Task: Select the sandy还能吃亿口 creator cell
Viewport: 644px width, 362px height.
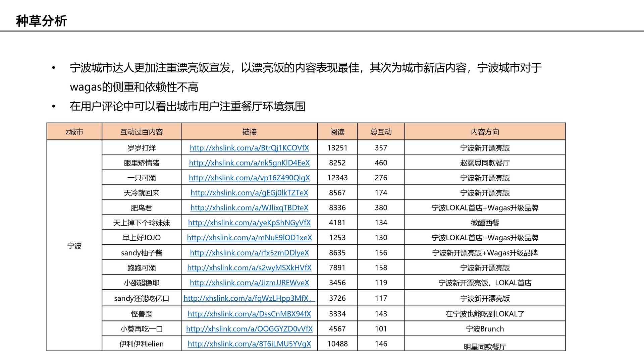Action: click(x=142, y=298)
